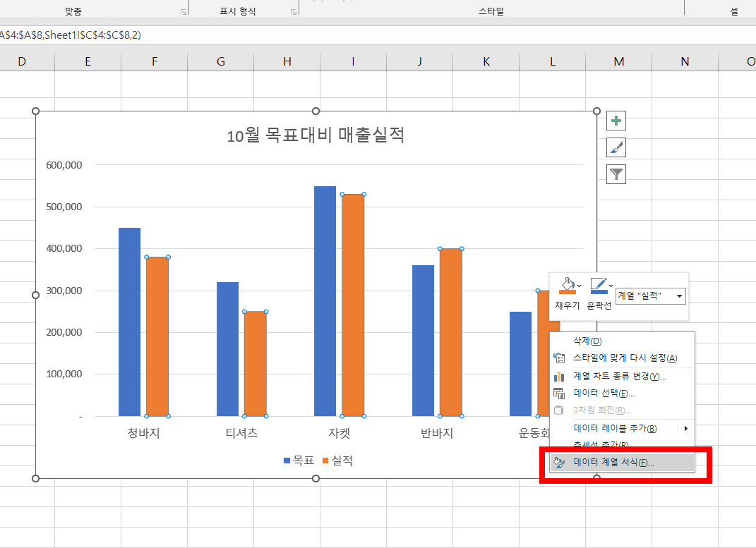Click the change chart type bar icon
Image resolution: width=756 pixels, height=548 pixels.
(559, 376)
